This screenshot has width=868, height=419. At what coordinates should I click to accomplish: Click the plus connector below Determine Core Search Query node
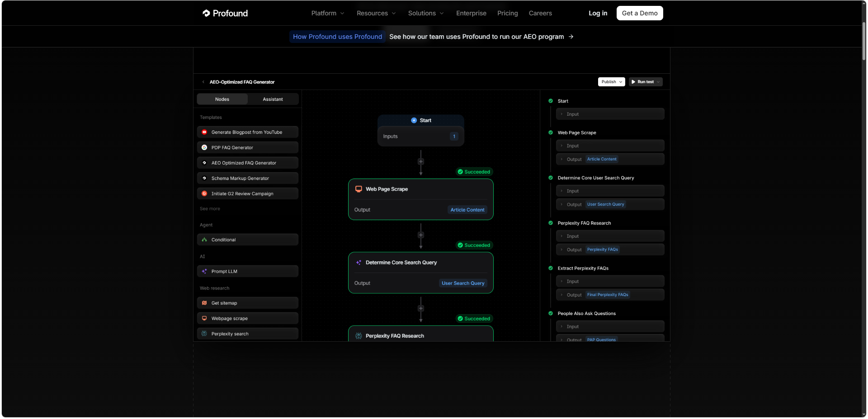click(421, 308)
